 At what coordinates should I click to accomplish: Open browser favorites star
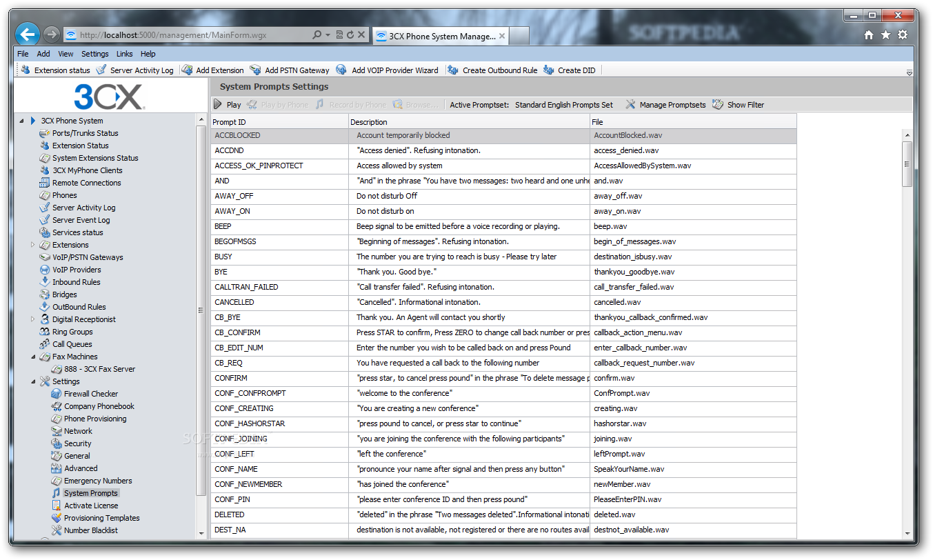click(x=885, y=35)
